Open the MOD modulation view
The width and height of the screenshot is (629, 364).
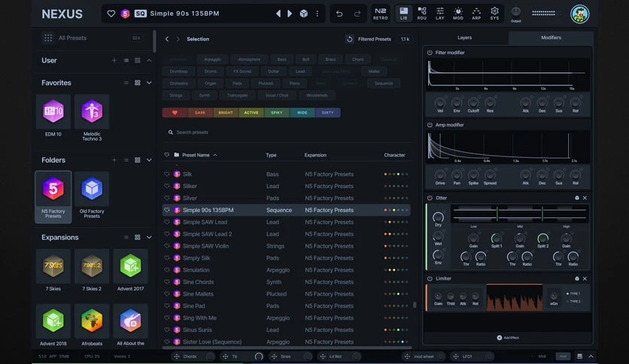pos(458,14)
